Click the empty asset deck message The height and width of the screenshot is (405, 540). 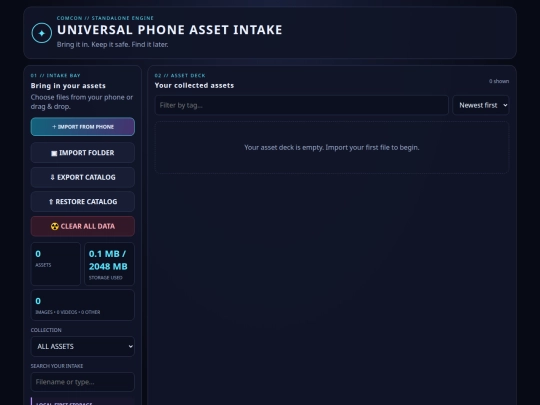[332, 147]
